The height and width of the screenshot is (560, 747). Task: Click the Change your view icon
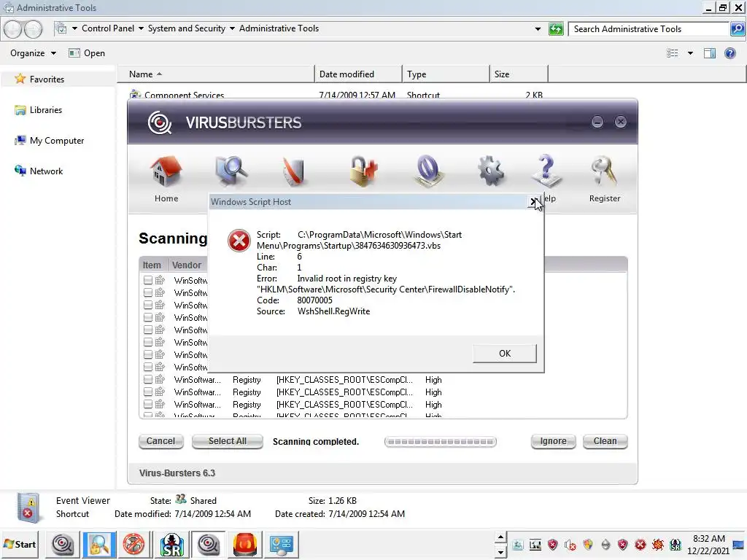[x=672, y=52]
